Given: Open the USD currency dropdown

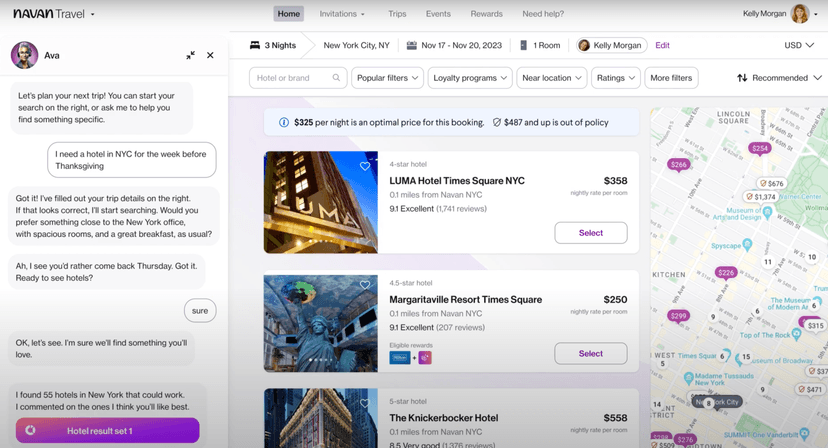Looking at the screenshot, I should pos(798,45).
